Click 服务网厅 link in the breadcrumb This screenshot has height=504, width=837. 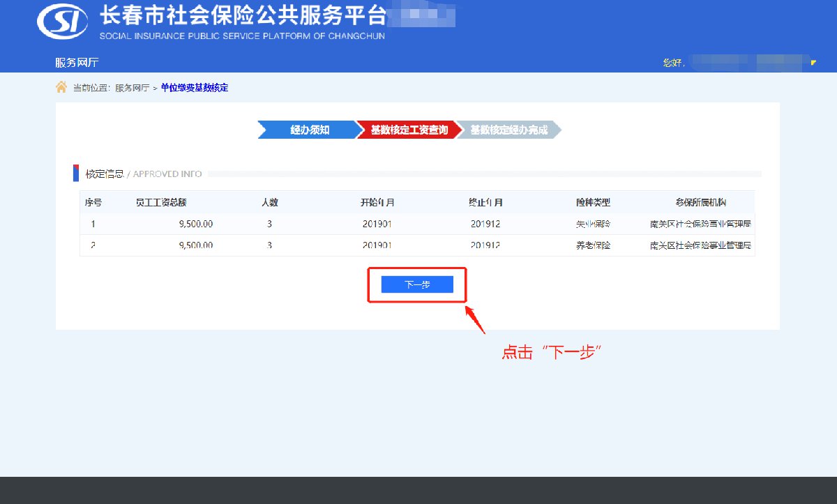[132, 88]
